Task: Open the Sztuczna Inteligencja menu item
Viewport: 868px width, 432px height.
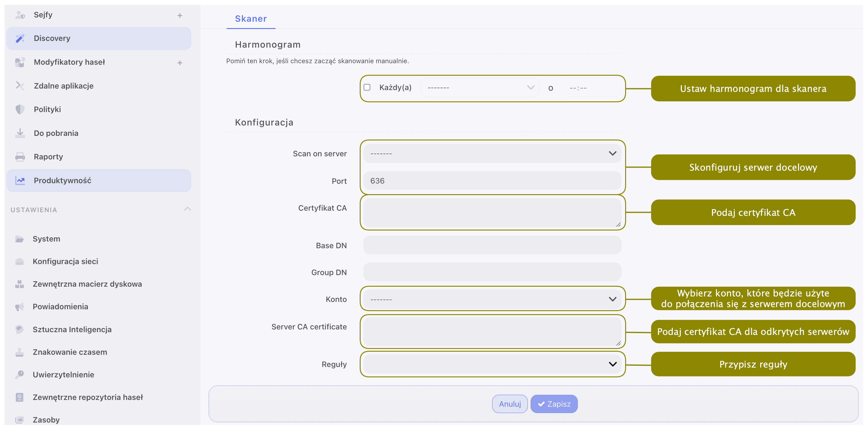Action: [x=72, y=329]
